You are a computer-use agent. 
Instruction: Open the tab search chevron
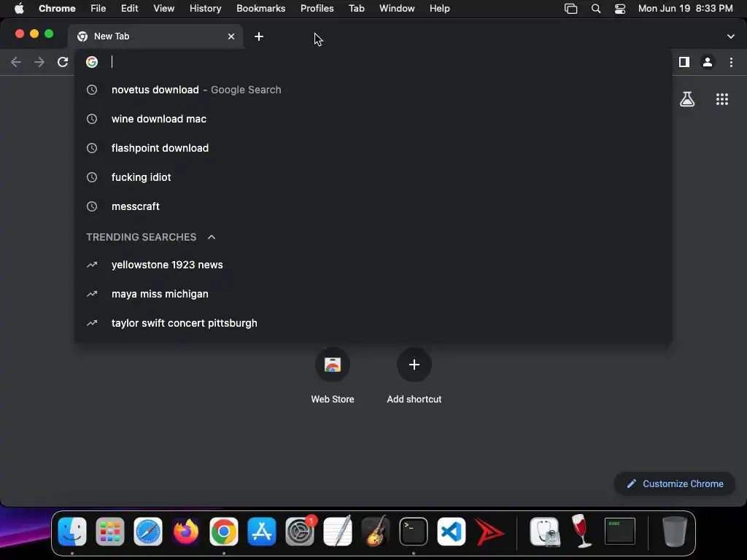(x=731, y=36)
